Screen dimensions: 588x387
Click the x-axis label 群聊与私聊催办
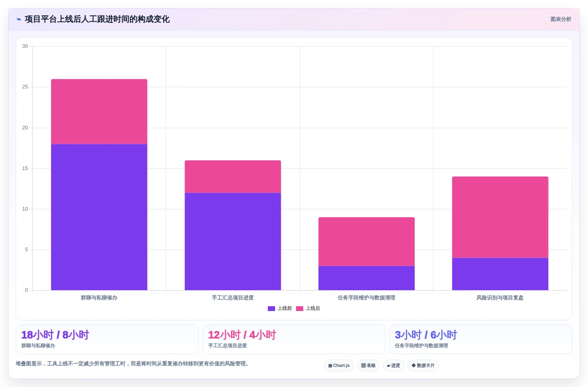(99, 298)
